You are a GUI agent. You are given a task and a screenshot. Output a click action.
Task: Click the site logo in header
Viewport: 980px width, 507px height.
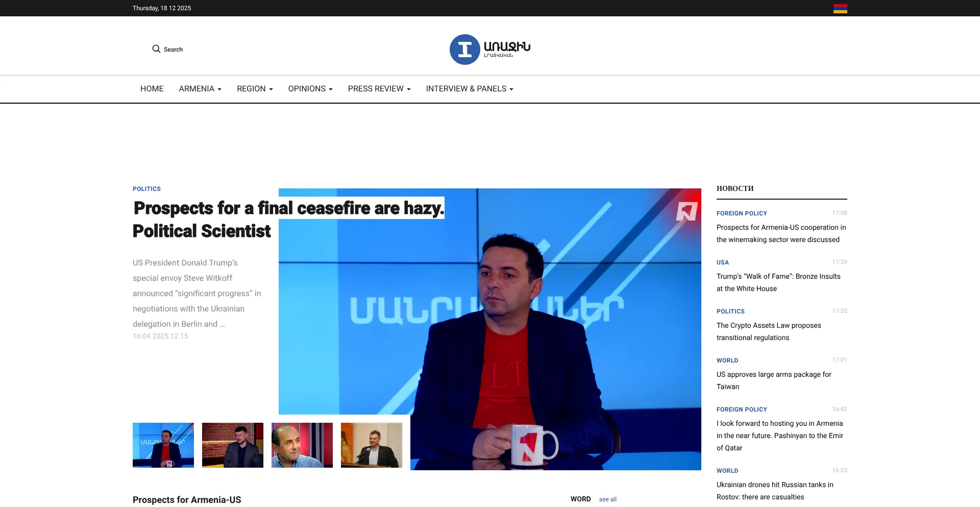489,50
